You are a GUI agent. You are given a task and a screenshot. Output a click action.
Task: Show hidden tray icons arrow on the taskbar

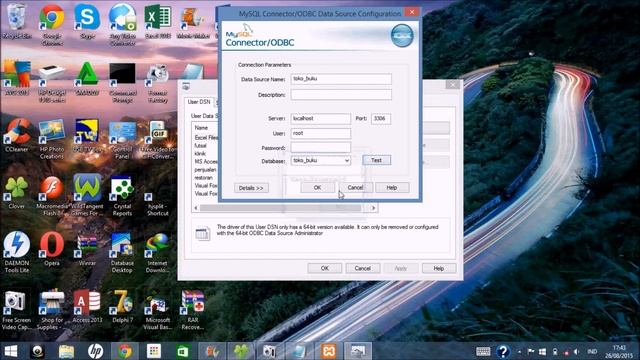tap(519, 351)
